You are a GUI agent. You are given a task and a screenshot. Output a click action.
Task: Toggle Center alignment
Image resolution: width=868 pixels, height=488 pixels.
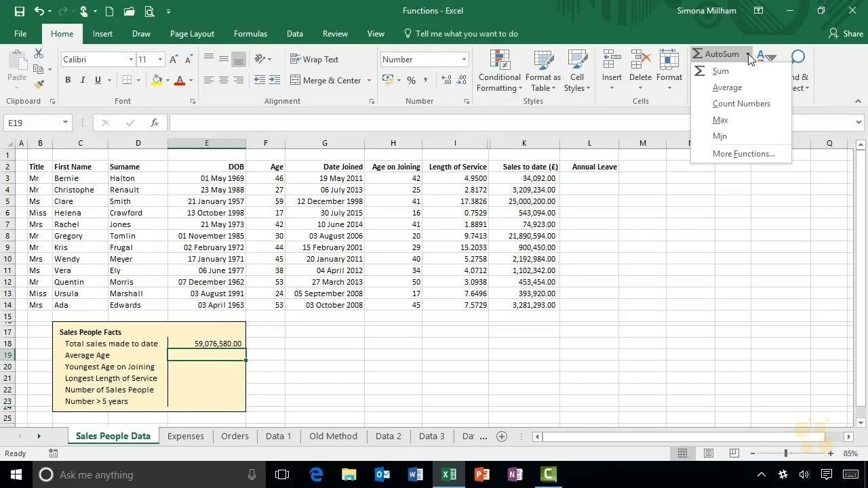click(224, 80)
